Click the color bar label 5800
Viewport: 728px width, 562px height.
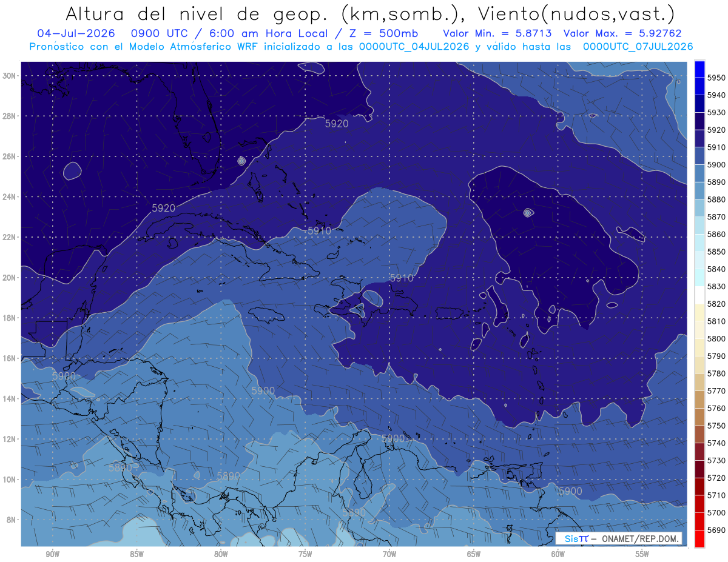click(x=716, y=339)
